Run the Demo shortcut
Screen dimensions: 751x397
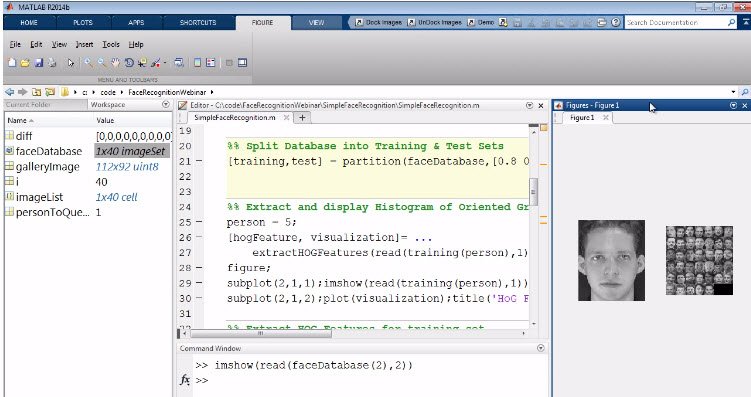(480, 23)
